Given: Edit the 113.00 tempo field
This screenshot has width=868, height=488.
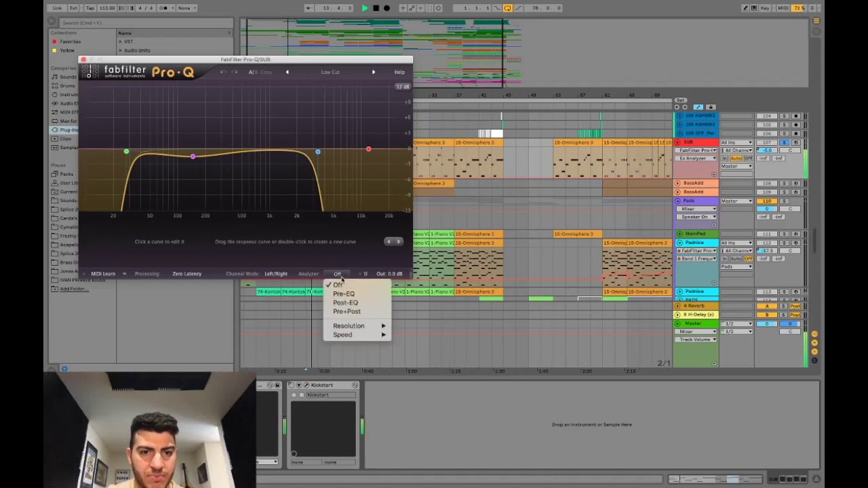Looking at the screenshot, I should coord(107,8).
